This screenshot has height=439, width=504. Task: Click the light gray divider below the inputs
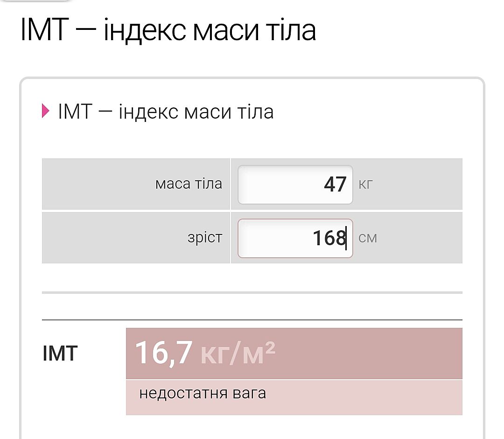(x=252, y=293)
